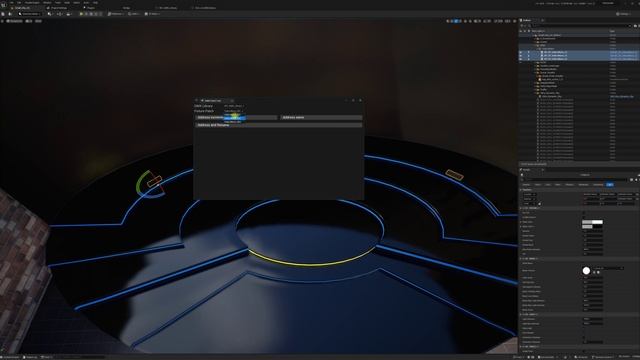Click the quick add content icon

click(x=50, y=14)
